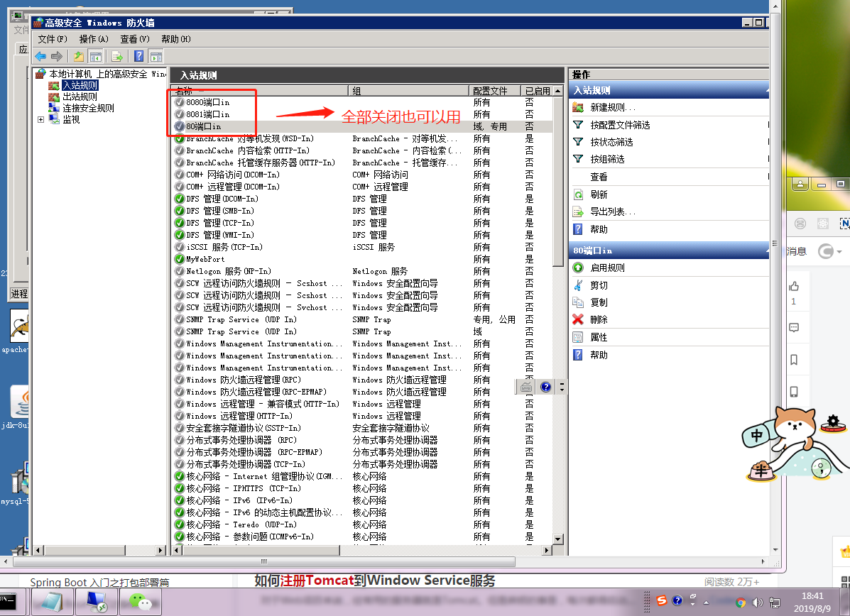Image resolution: width=850 pixels, height=616 pixels.
Task: Click the Forward arrow toolbar icon
Action: pyautogui.click(x=57, y=56)
